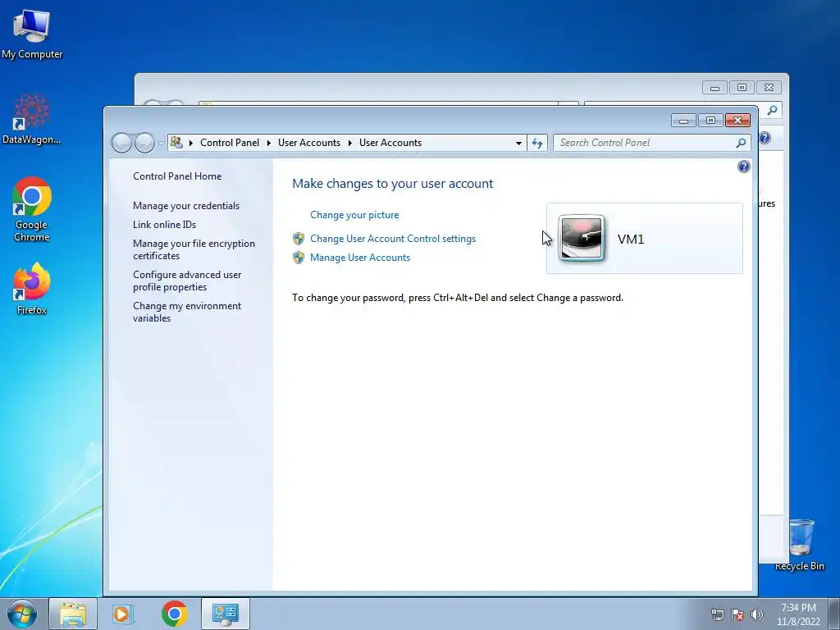Click shield icon beside Change User Account Control

[299, 239]
